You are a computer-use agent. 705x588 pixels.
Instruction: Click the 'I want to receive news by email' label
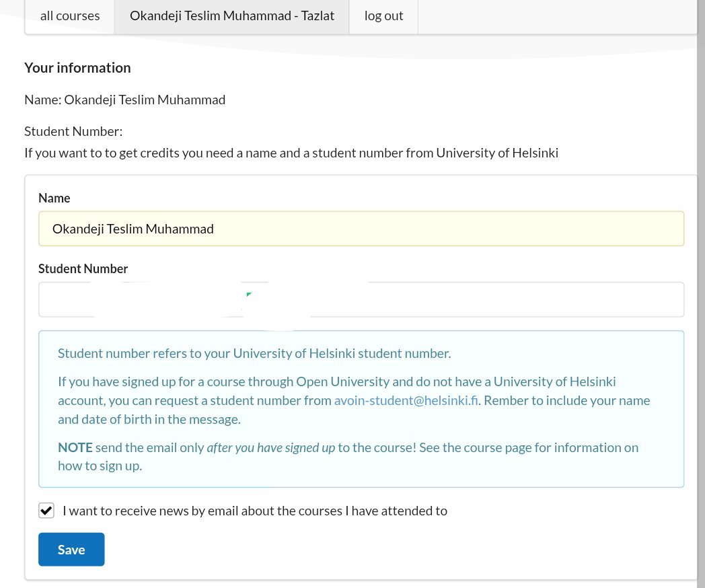(255, 511)
